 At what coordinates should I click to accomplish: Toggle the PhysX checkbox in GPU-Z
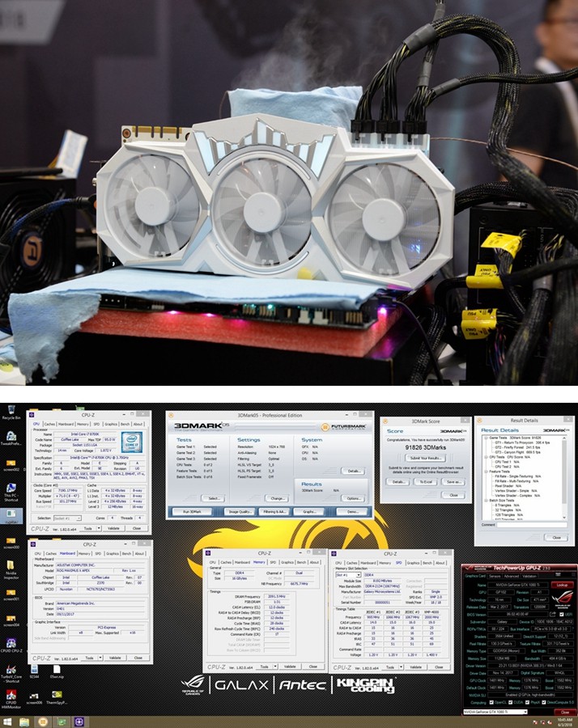pos(528,702)
